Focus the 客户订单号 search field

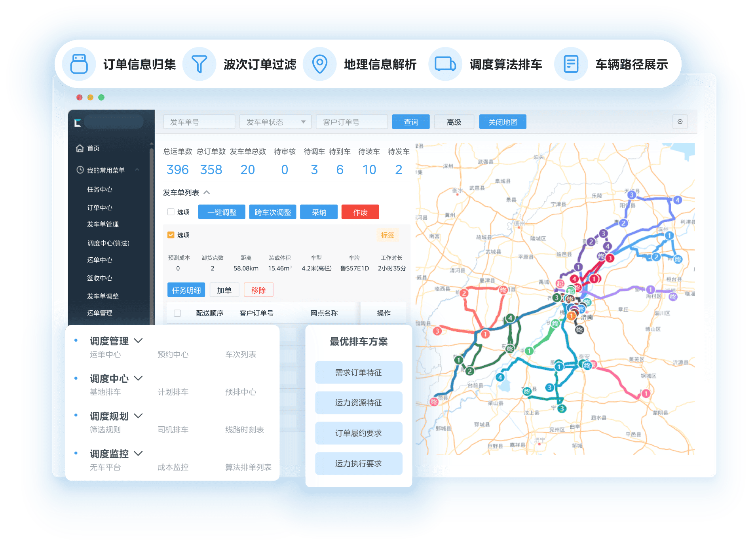point(352,122)
